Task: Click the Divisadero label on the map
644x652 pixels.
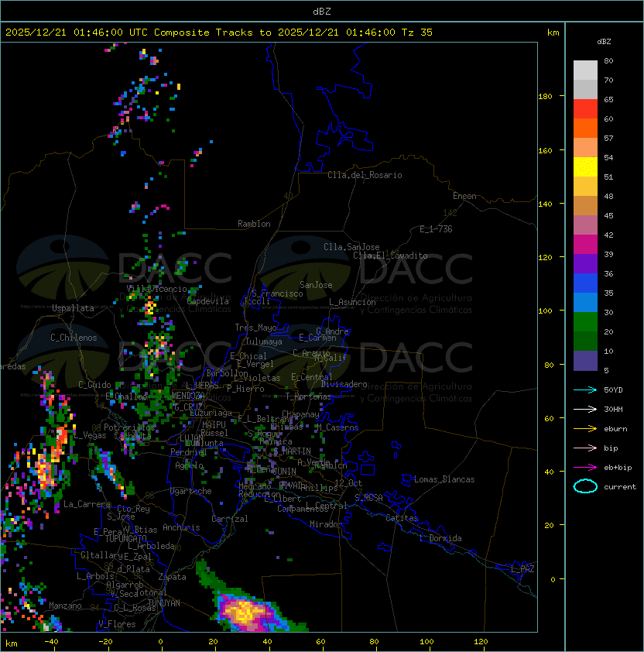Action: coord(344,384)
